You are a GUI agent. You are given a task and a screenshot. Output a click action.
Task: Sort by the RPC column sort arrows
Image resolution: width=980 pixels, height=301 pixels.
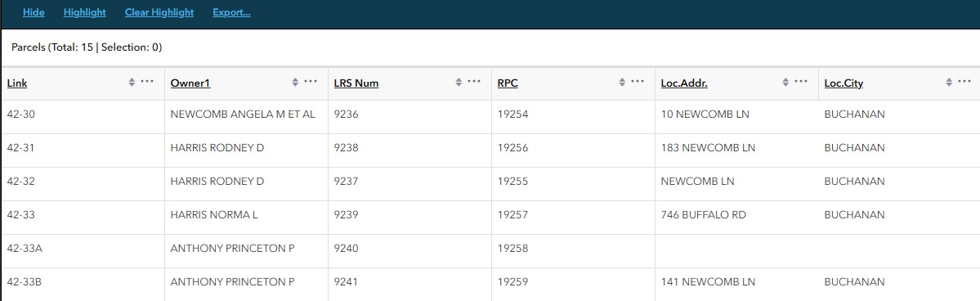(622, 82)
